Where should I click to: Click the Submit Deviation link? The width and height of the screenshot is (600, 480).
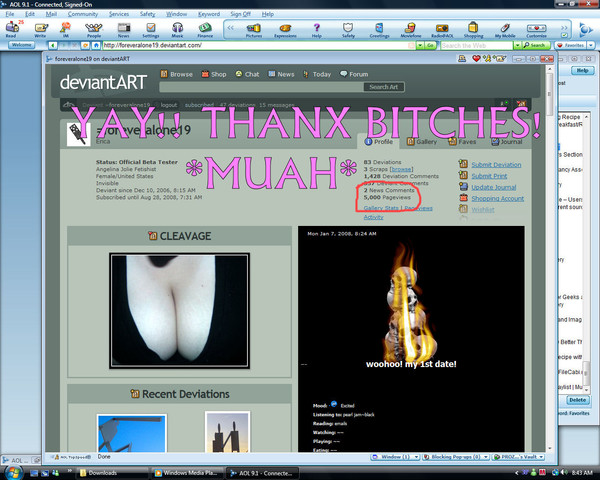click(x=496, y=165)
